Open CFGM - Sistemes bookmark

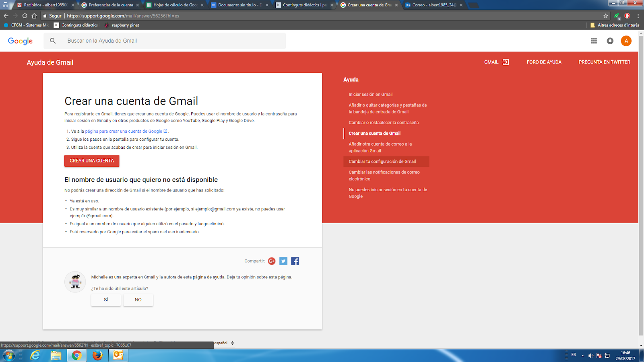coord(26,25)
